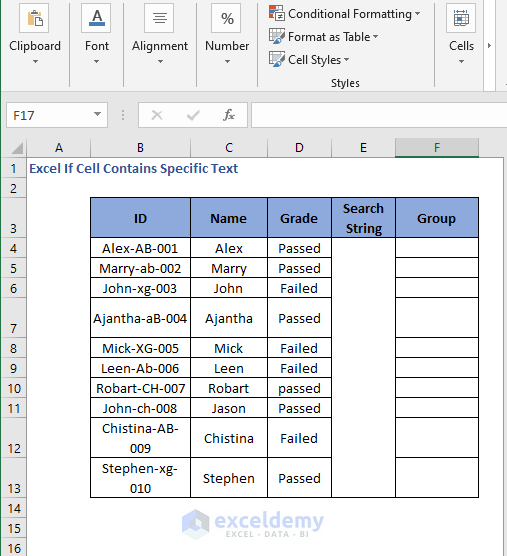Click the Cells group icon
Viewport: 507px width, 556px height.
click(461, 18)
